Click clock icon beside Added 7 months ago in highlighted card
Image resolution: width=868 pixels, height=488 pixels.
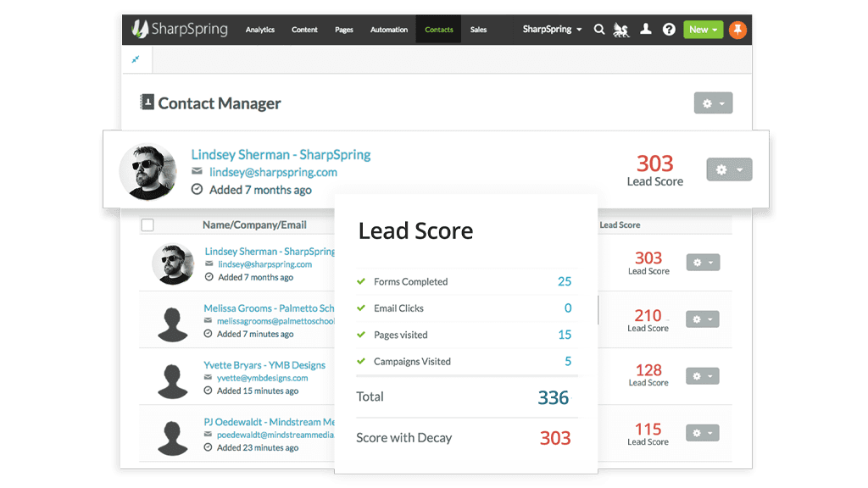pyautogui.click(x=197, y=189)
